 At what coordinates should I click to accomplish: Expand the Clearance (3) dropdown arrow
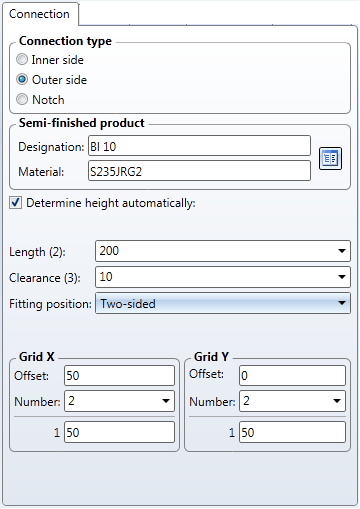coord(342,277)
